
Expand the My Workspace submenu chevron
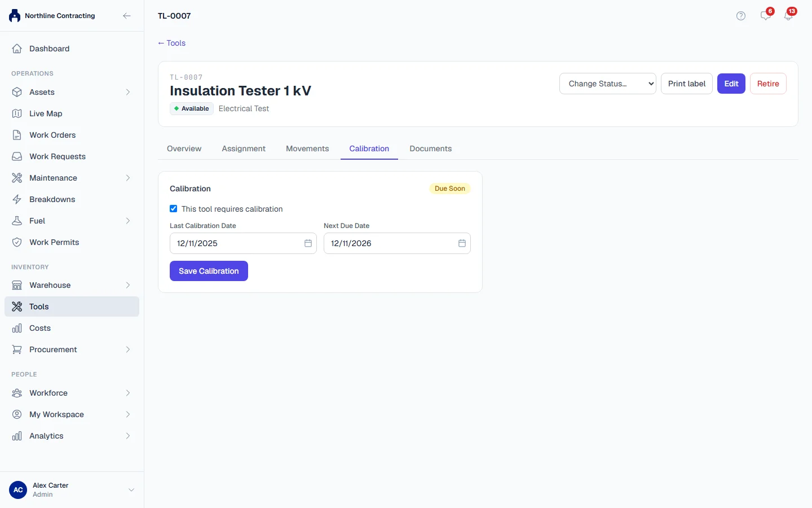[x=128, y=414]
